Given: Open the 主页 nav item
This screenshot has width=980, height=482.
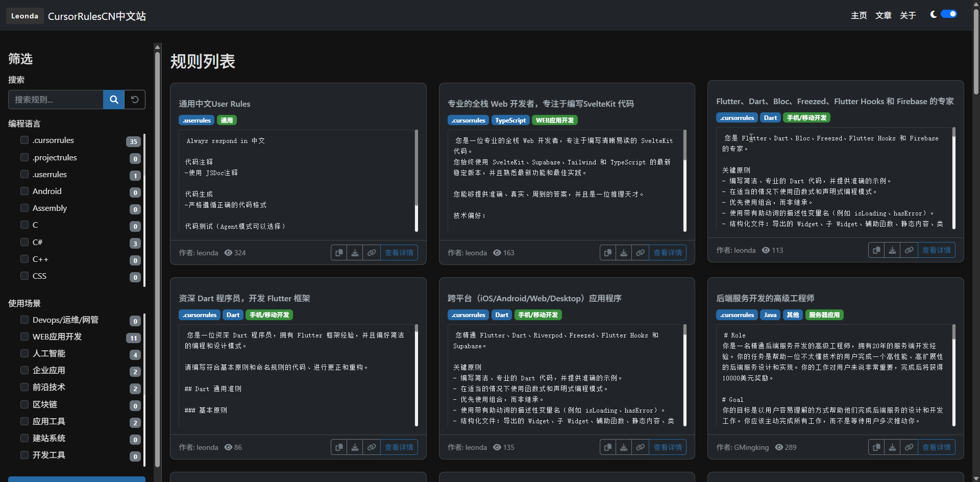Looking at the screenshot, I should (859, 15).
